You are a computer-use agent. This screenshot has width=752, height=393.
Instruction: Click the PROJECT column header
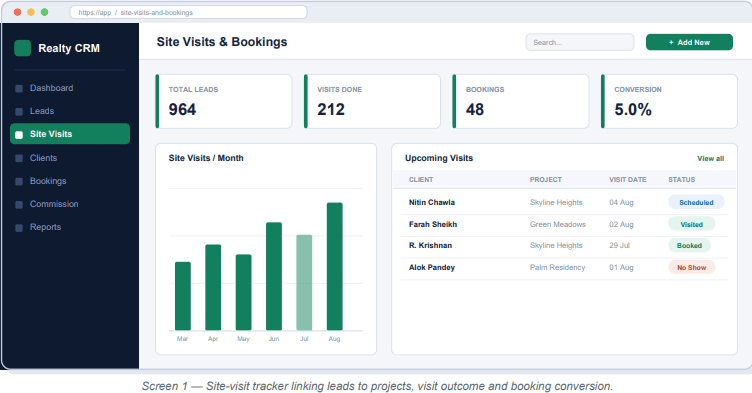point(545,179)
